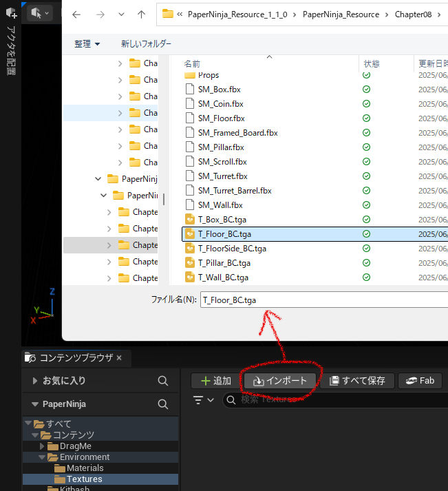Click the search icon beside PaperNinja
The height and width of the screenshot is (491, 448).
pos(162,404)
